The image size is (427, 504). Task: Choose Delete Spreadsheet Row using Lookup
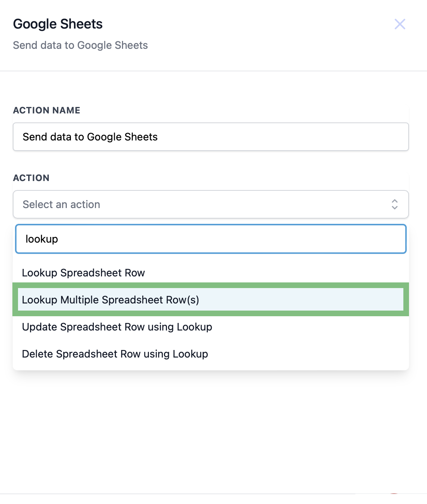pos(211,354)
